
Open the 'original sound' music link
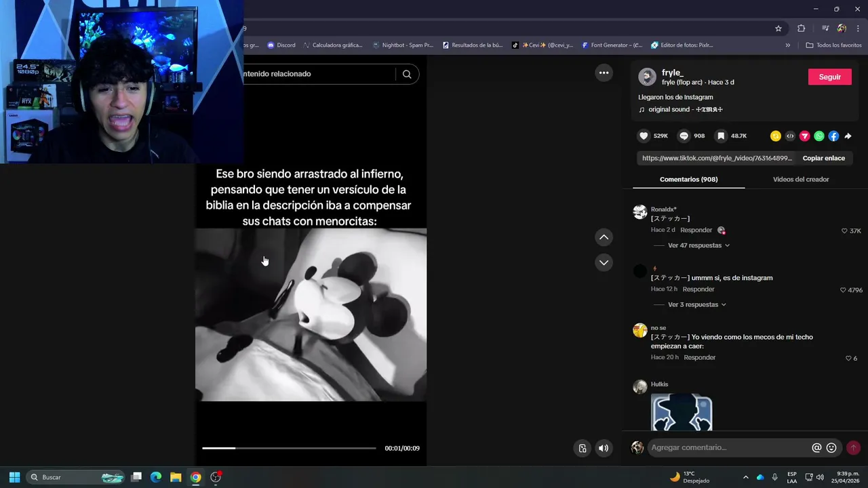(681, 110)
